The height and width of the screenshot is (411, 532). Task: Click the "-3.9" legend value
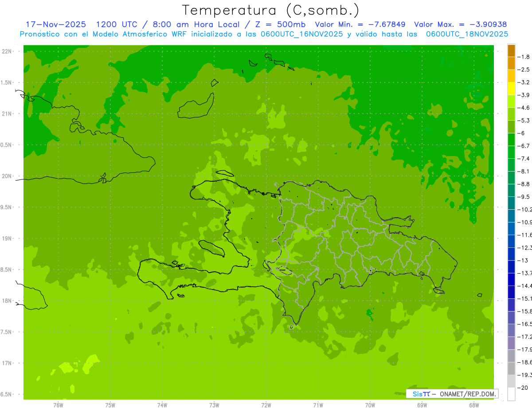click(524, 95)
